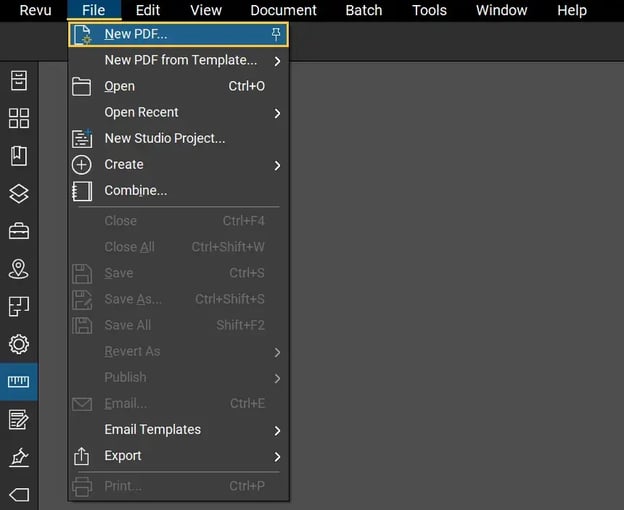Open the Tool Chest briefcase icon
This screenshot has width=624, height=510.
(19, 231)
